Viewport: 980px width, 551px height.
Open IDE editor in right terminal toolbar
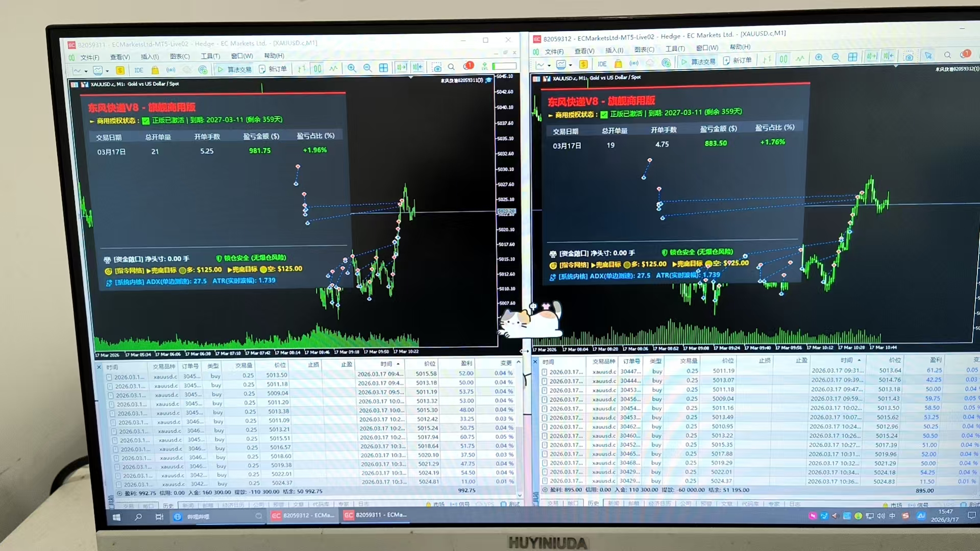[x=602, y=64]
